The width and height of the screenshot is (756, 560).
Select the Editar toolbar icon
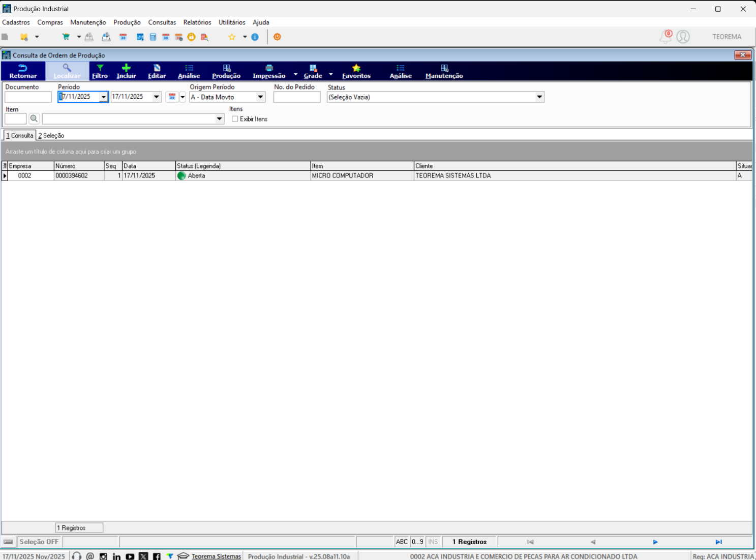click(x=157, y=68)
